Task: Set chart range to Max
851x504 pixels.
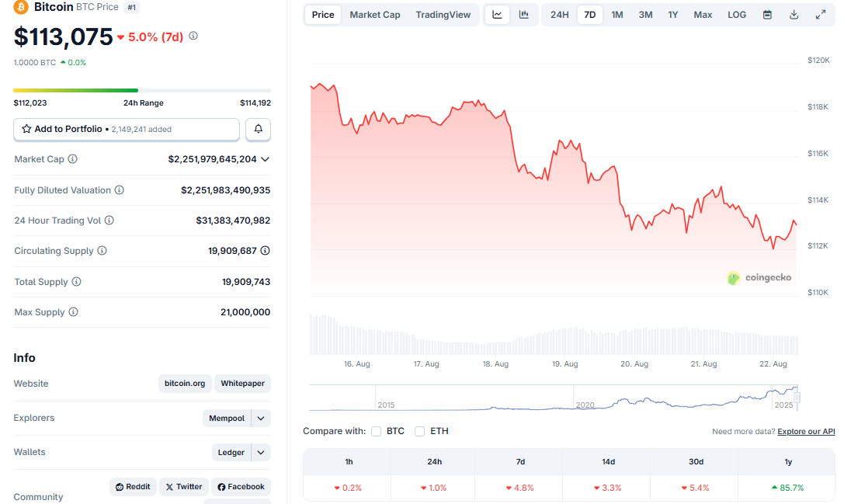Action: click(x=703, y=15)
